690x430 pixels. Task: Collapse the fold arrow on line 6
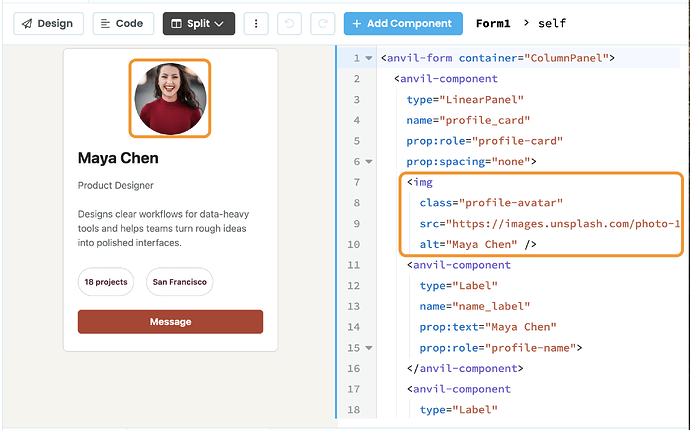(x=369, y=162)
